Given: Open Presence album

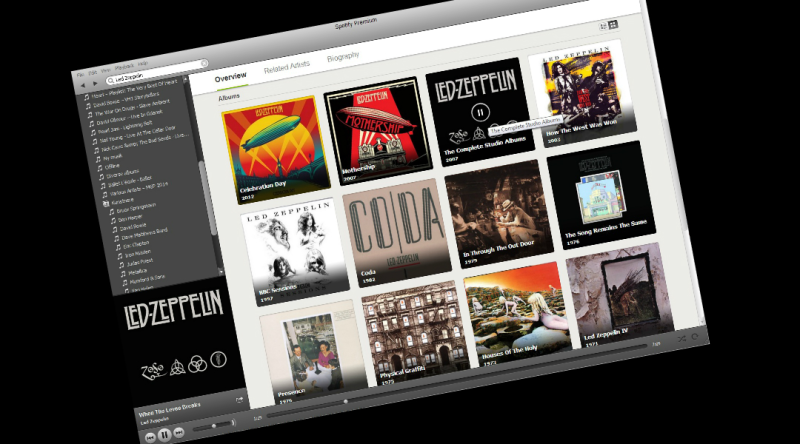Looking at the screenshot, I should (x=313, y=352).
